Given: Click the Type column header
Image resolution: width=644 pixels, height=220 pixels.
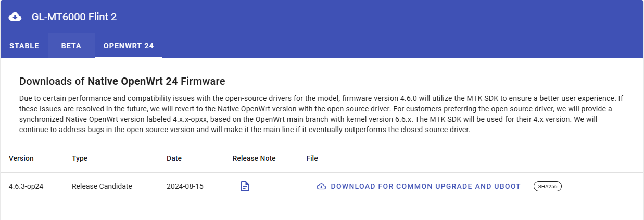Looking at the screenshot, I should [80, 158].
